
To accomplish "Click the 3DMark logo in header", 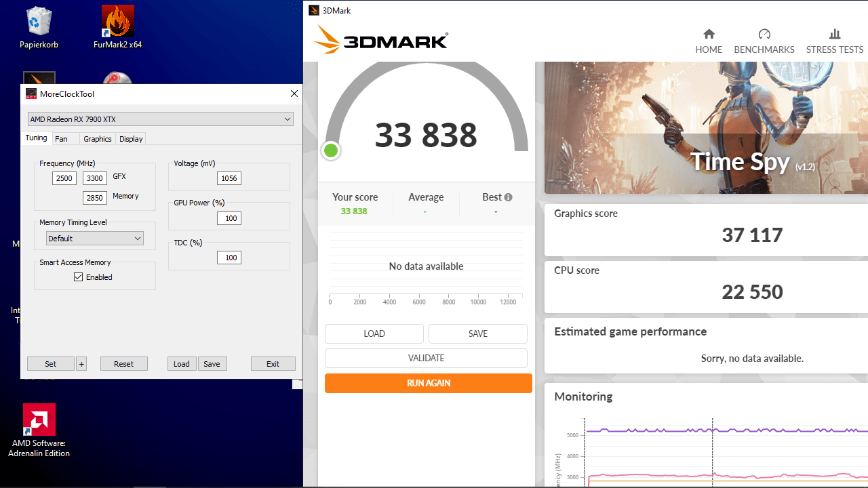I will click(380, 41).
